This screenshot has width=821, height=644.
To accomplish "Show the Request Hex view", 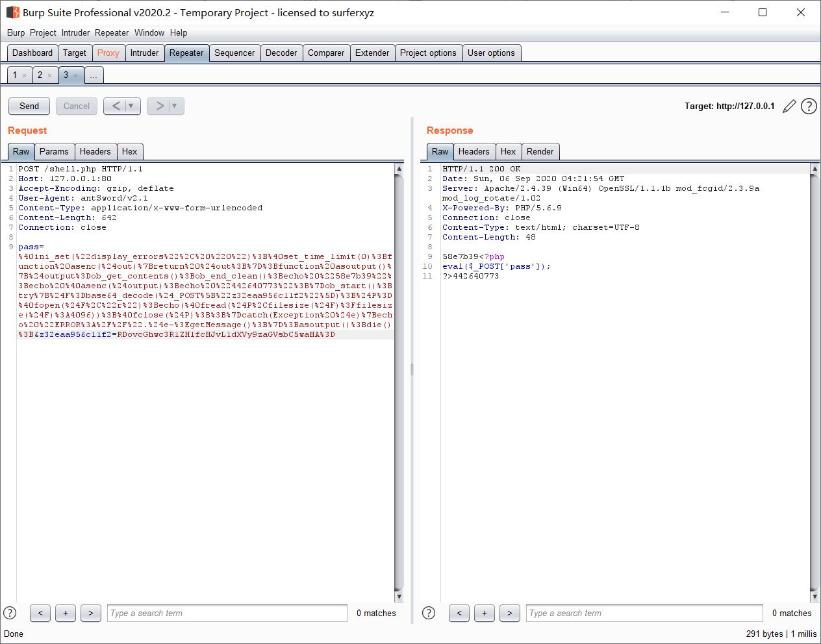I will coord(130,152).
